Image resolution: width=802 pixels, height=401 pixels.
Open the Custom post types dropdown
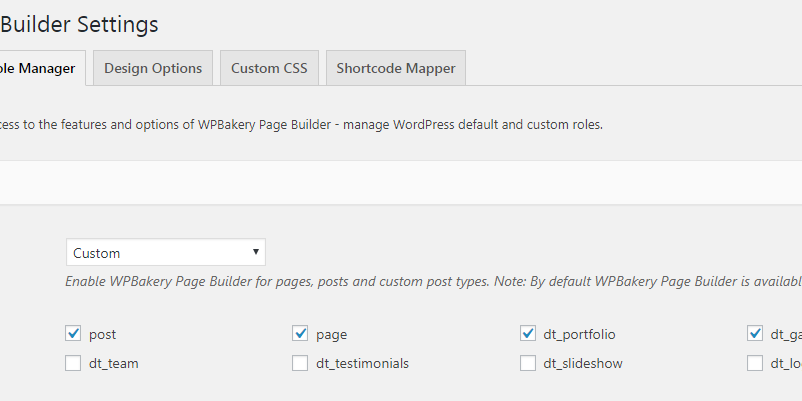coord(165,253)
